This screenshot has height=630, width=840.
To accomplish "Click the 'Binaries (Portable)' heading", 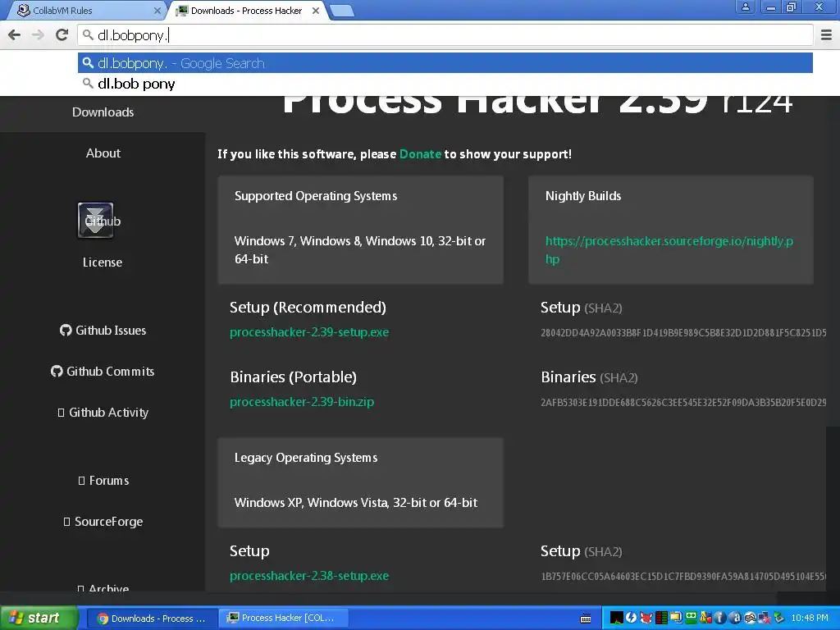I will coord(293,377).
